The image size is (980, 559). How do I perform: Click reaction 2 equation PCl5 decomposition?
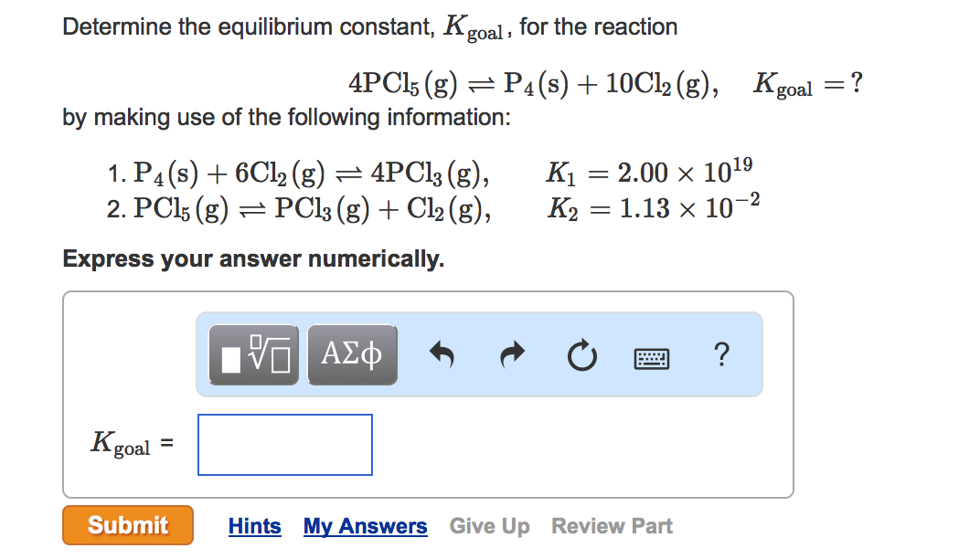pyautogui.click(x=312, y=208)
